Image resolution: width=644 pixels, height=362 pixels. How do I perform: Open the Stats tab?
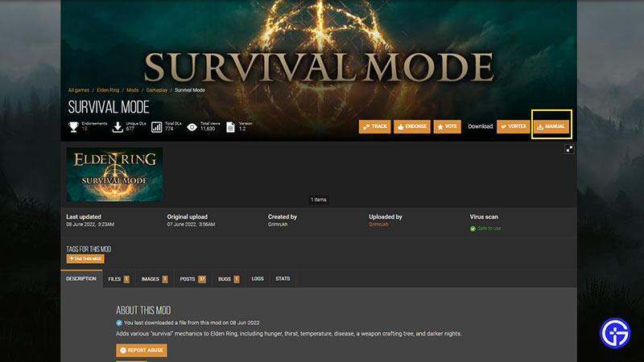tap(283, 279)
